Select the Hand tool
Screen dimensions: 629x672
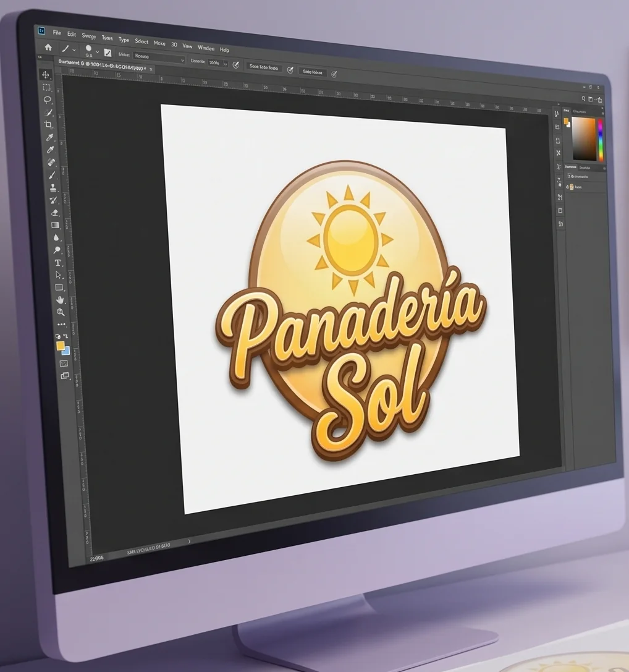tap(60, 300)
